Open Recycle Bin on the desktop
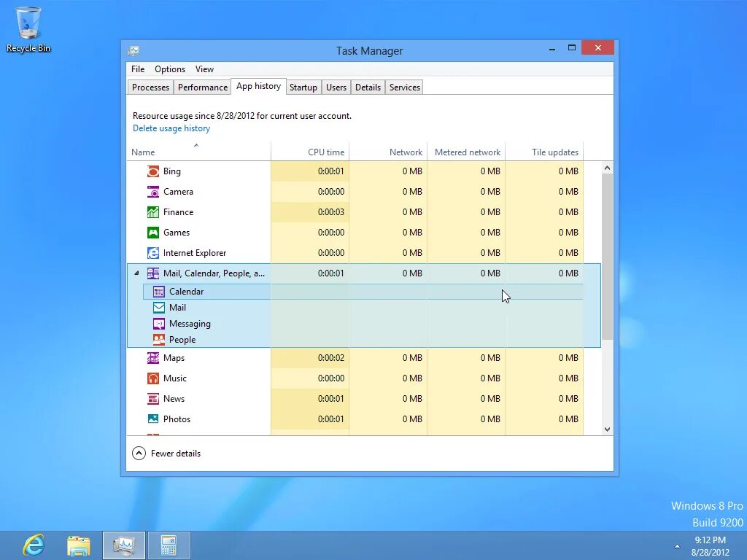747x560 pixels. pos(28,29)
